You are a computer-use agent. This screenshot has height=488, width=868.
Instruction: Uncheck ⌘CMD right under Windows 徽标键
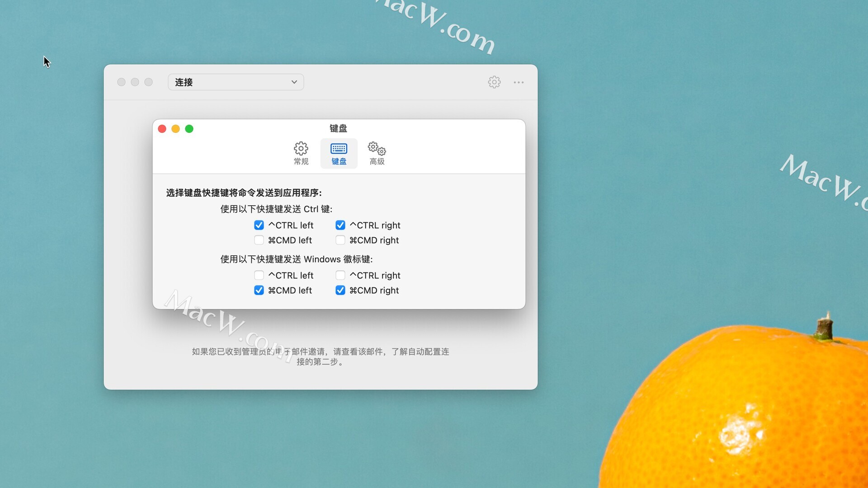click(340, 290)
